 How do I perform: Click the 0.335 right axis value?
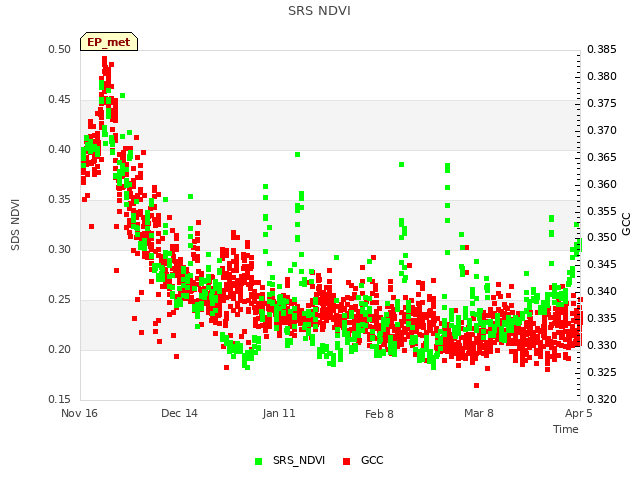tap(602, 318)
